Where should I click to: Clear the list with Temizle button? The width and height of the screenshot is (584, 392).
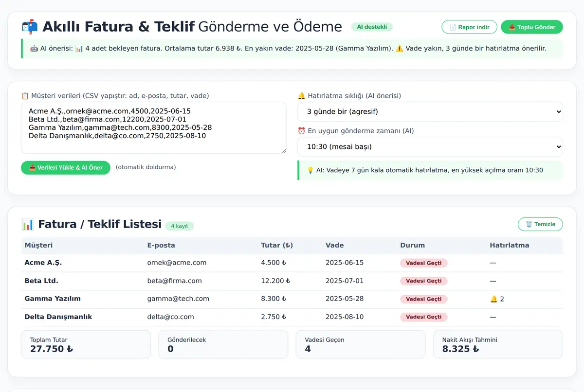[540, 224]
